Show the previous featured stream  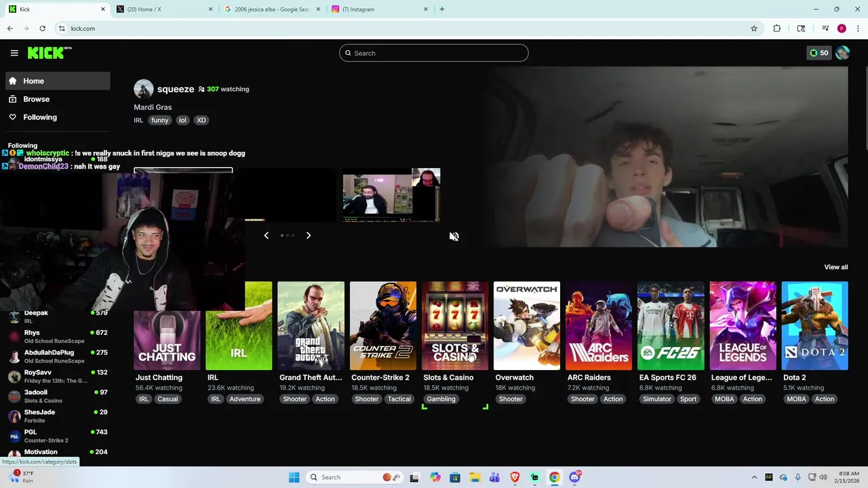click(267, 235)
